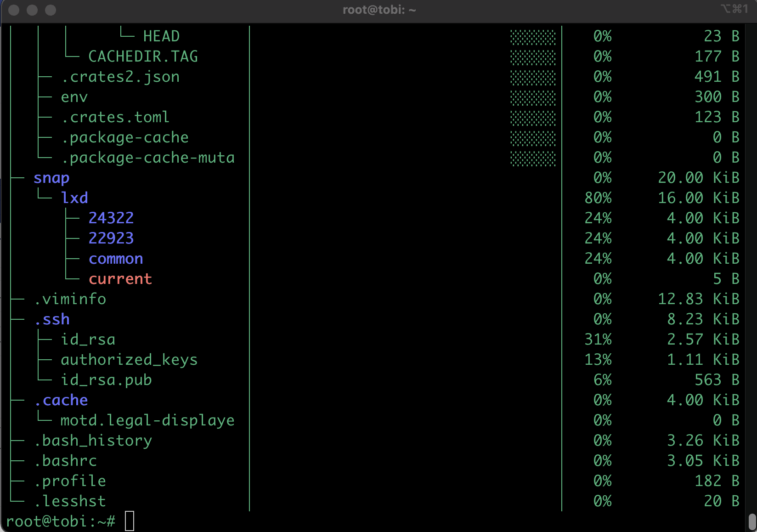
Task: Click the red close window button
Action: (14, 10)
